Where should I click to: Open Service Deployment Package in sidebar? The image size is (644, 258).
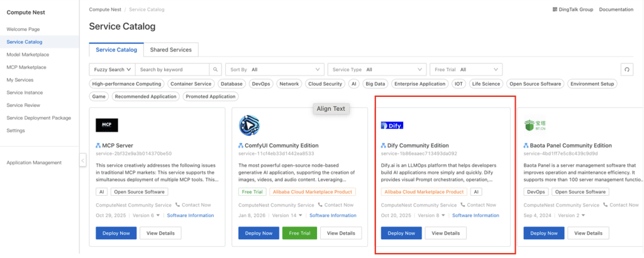pos(40,118)
